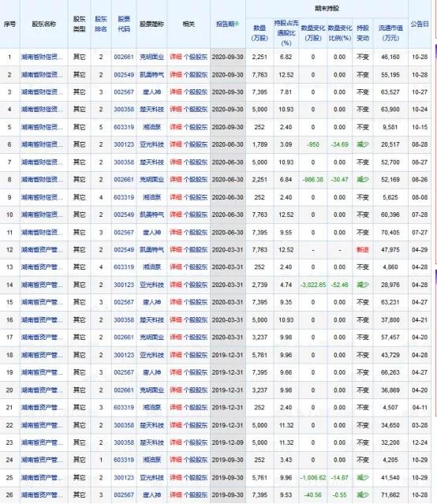Screen dimensions: 437x504
Task: Open 凯美特气 stock link in row 10
Action: 151,215
